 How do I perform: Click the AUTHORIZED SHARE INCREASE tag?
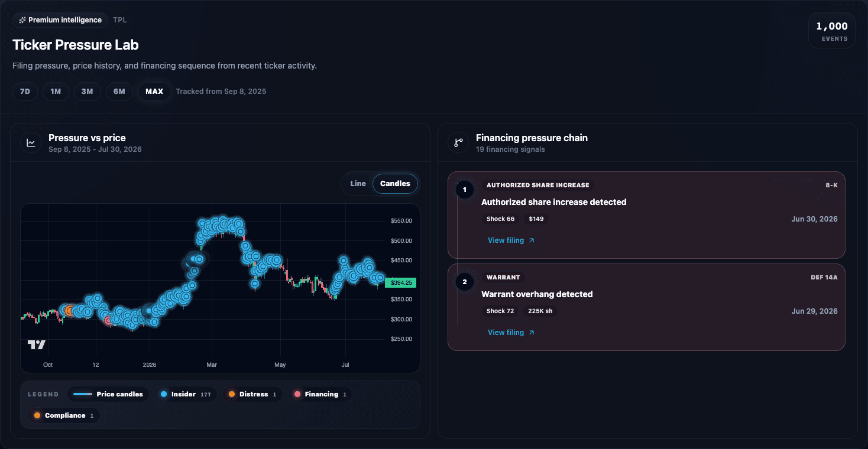pos(537,186)
